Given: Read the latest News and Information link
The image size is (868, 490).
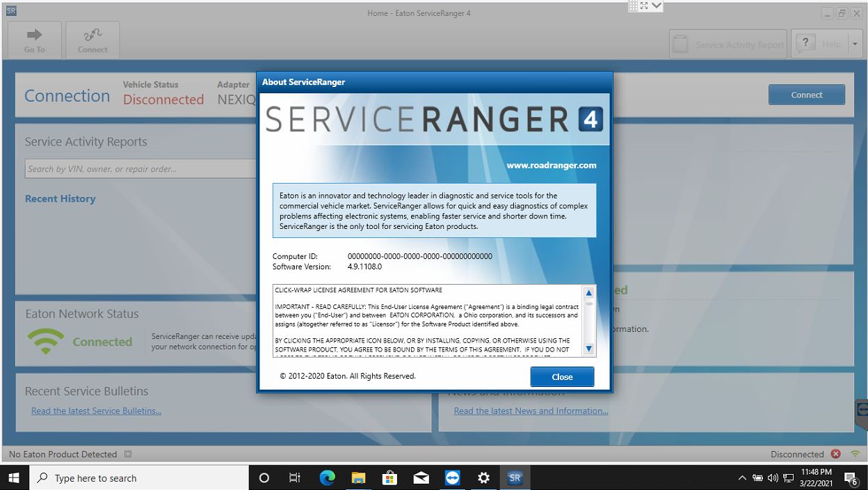Looking at the screenshot, I should tap(531, 411).
